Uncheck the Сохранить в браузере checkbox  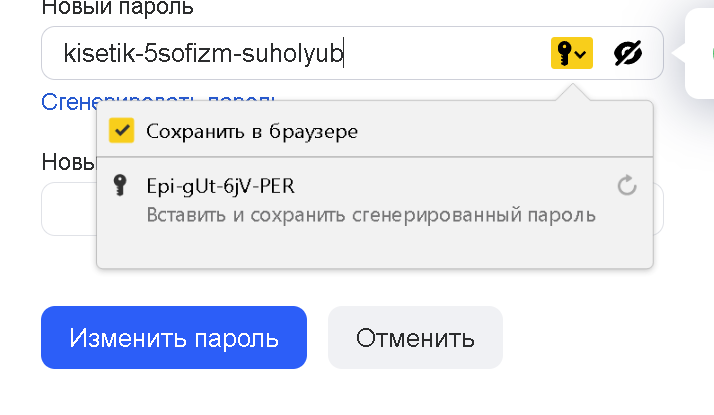(122, 131)
